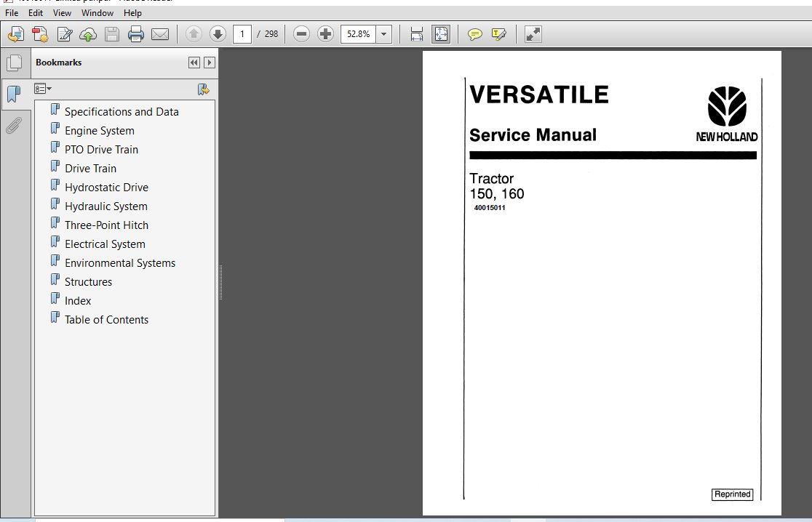The width and height of the screenshot is (812, 522).
Task: Select the Hydrostatic Drive bookmark
Action: [106, 188]
